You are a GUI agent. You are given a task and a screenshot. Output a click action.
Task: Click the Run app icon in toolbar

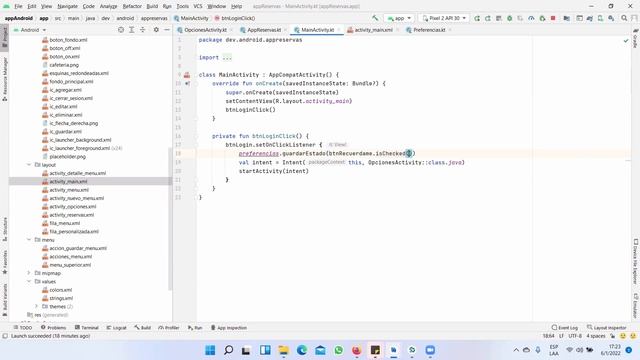pos(477,18)
